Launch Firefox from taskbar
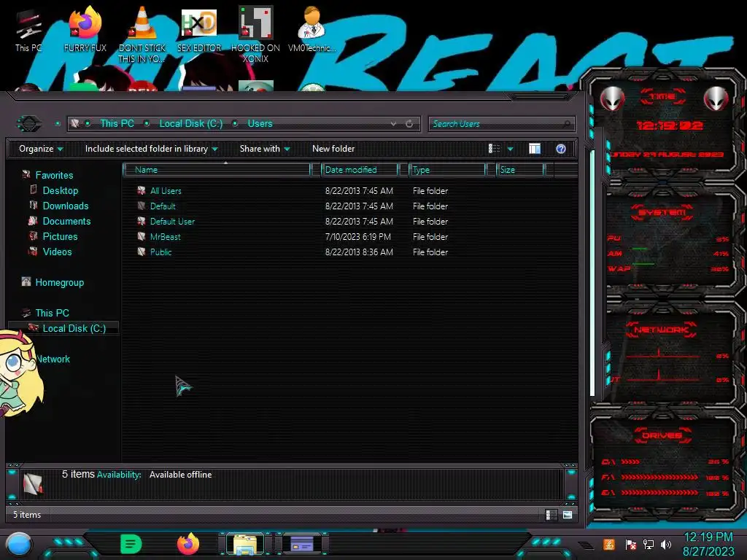The height and width of the screenshot is (560, 747). click(189, 544)
